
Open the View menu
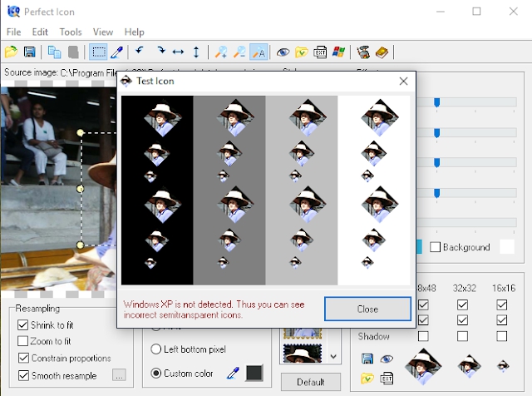(x=103, y=32)
